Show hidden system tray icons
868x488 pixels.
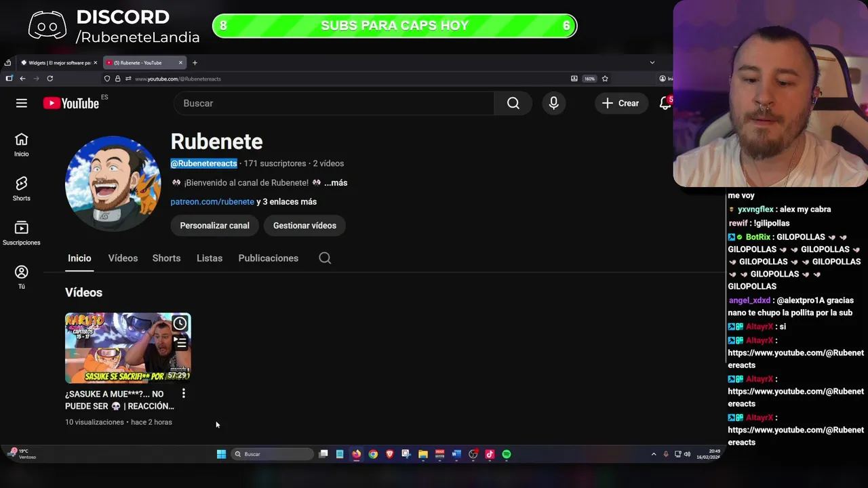[x=654, y=454]
